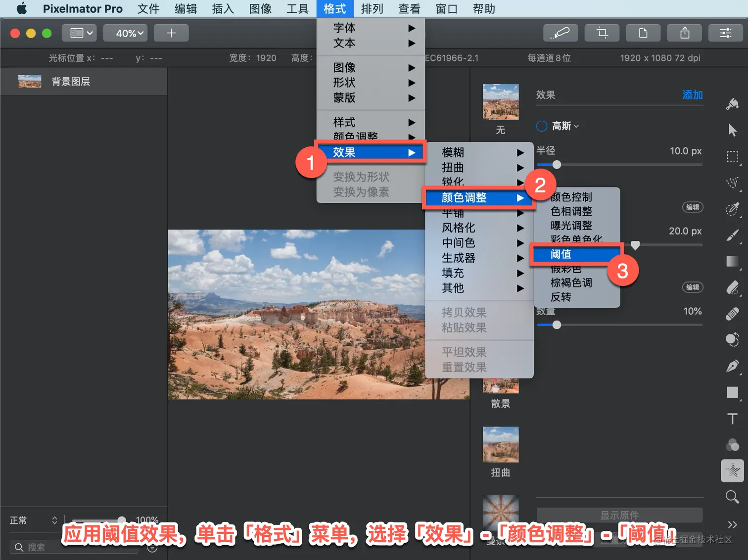Screen dimensions: 748x560
Task: Select the Gradient fill tool
Action: (732, 261)
